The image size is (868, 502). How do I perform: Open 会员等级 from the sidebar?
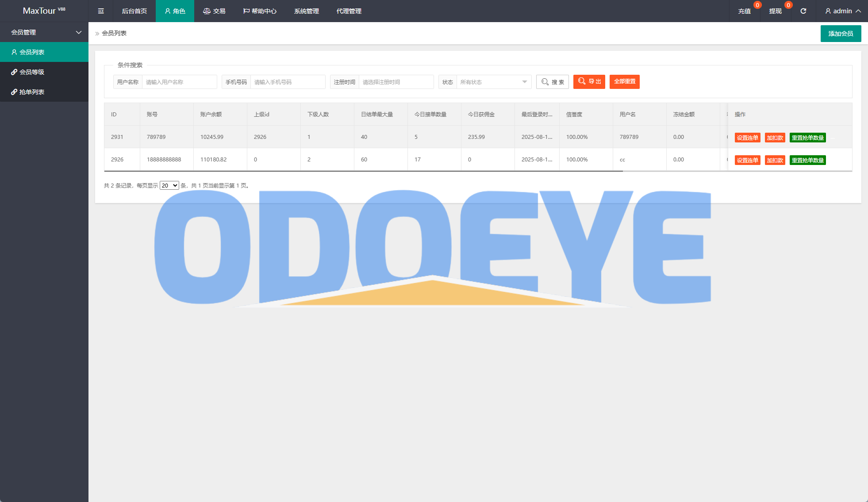pos(32,72)
